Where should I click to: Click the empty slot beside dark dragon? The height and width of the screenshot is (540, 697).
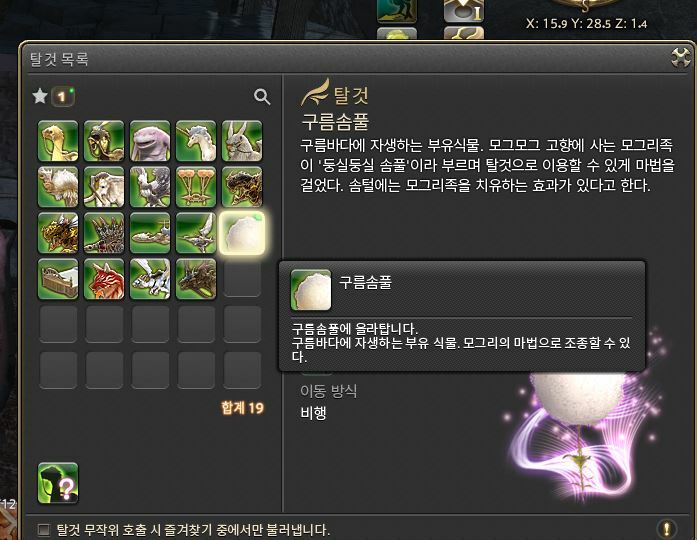[x=242, y=279]
